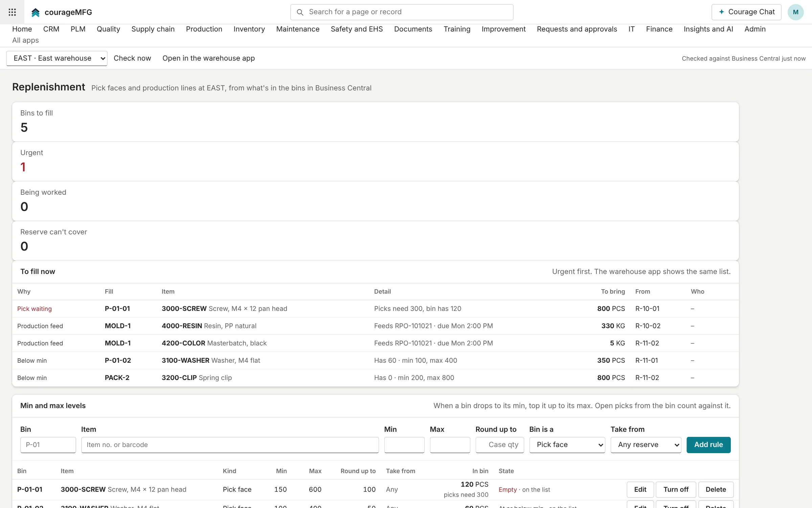Viewport: 812px width, 508px height.
Task: Delete the P-01-01 rule
Action: tap(716, 489)
